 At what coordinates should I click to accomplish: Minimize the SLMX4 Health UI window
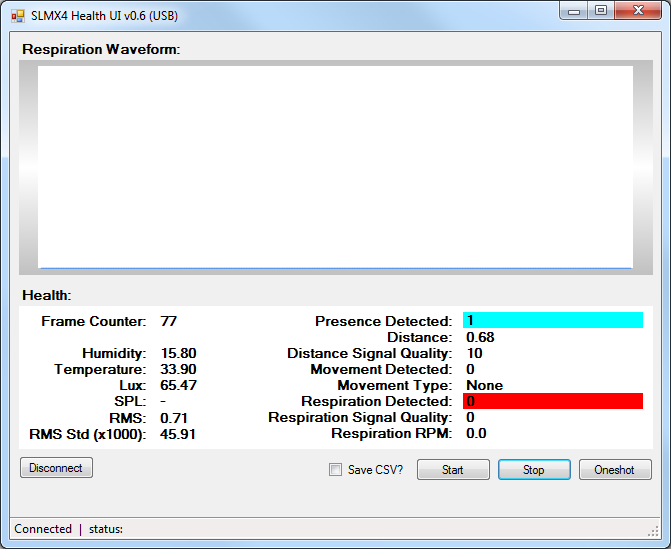(574, 11)
